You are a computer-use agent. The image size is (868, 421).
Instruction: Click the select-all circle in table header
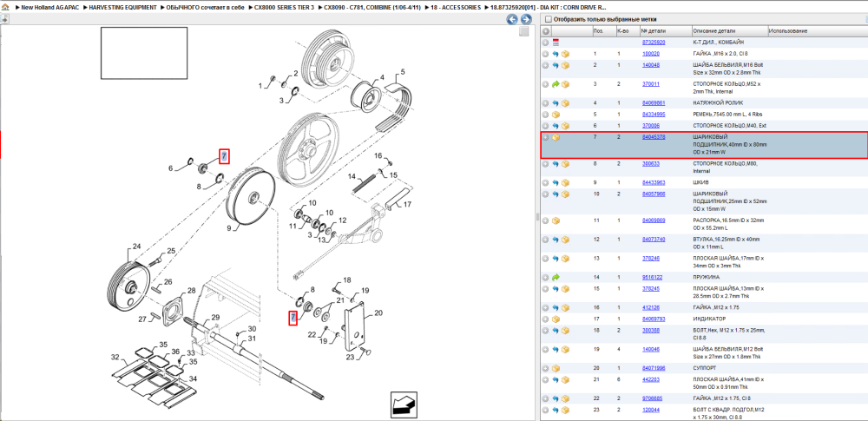pyautogui.click(x=546, y=31)
